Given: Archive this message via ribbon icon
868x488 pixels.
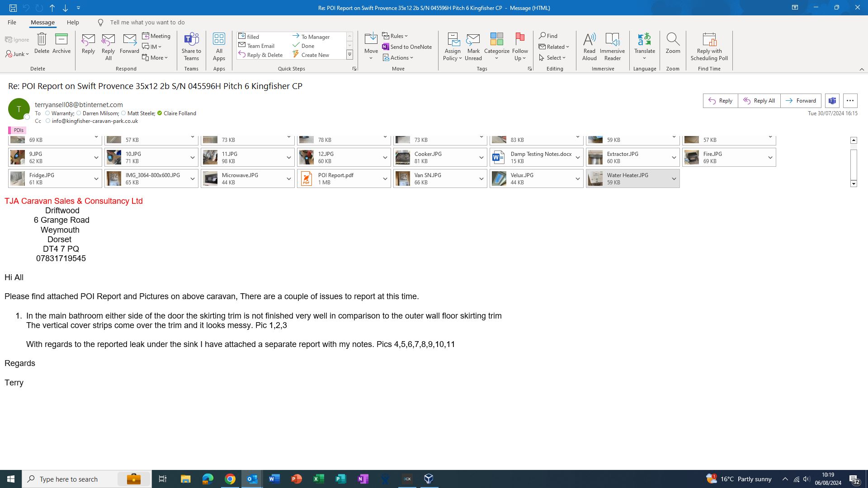Looking at the screenshot, I should click(61, 40).
